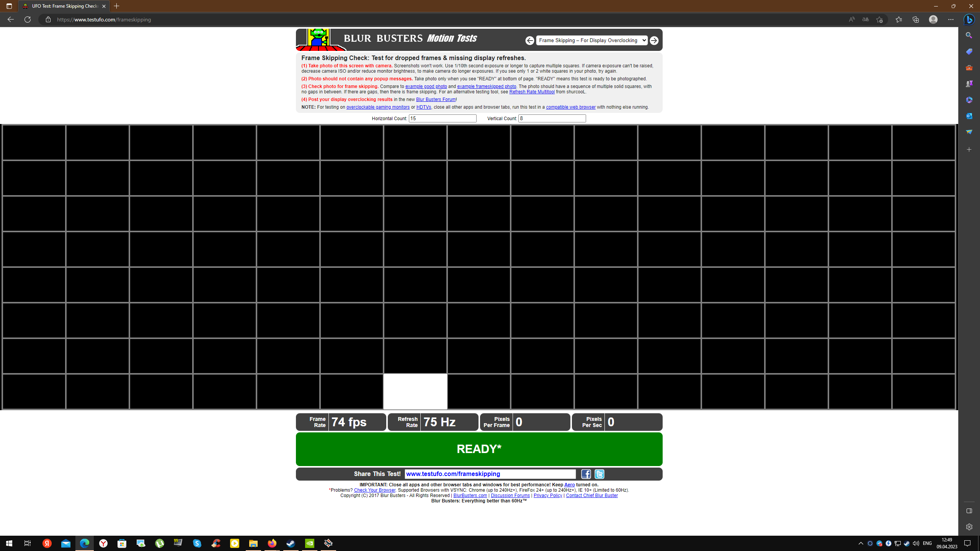Open the Frame Skipping test selector dropdown
Viewport: 980px width, 551px height.
click(592, 40)
